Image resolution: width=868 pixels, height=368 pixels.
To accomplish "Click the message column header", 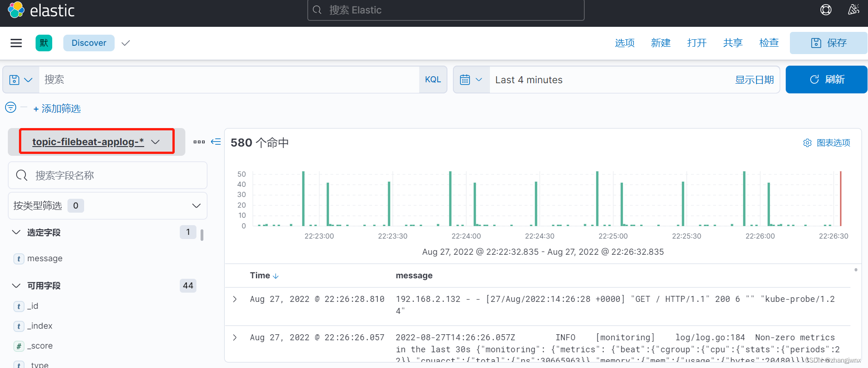I will 414,276.
